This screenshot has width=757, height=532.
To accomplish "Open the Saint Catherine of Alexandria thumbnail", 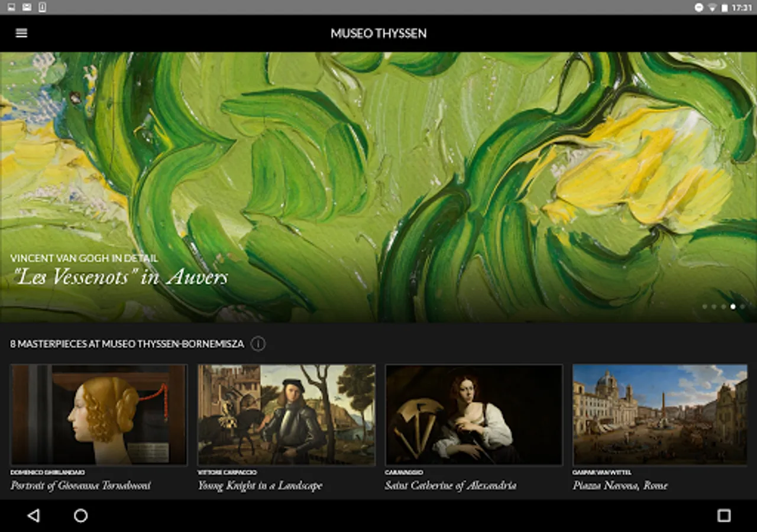I will coord(474,414).
